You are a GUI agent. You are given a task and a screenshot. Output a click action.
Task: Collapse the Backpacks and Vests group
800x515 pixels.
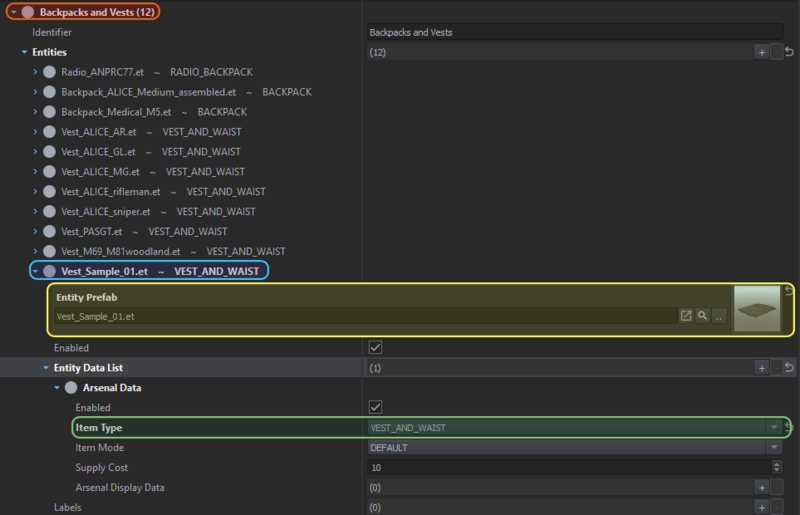[x=14, y=12]
